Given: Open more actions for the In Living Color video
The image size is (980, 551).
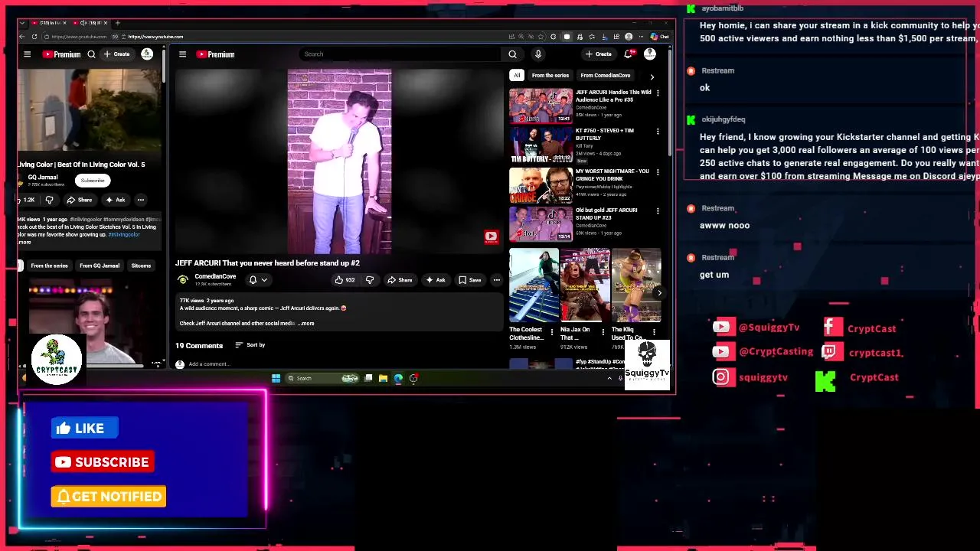Looking at the screenshot, I should point(140,200).
